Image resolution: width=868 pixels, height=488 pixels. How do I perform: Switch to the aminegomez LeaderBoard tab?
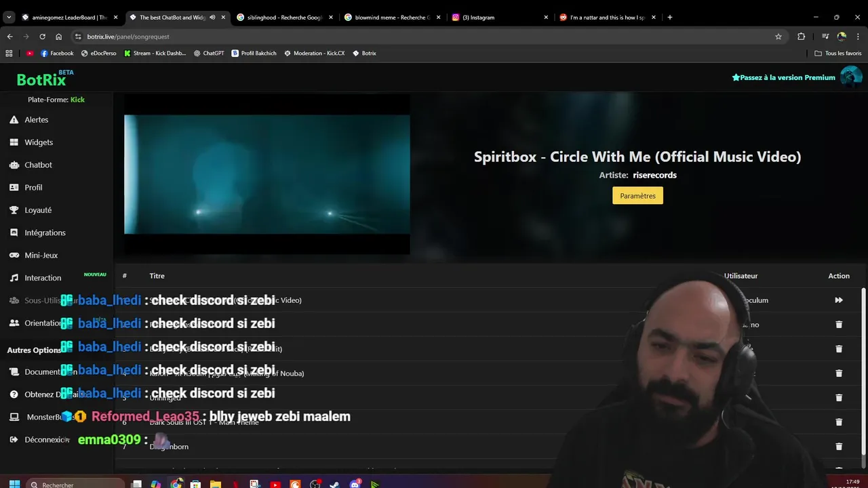point(70,18)
